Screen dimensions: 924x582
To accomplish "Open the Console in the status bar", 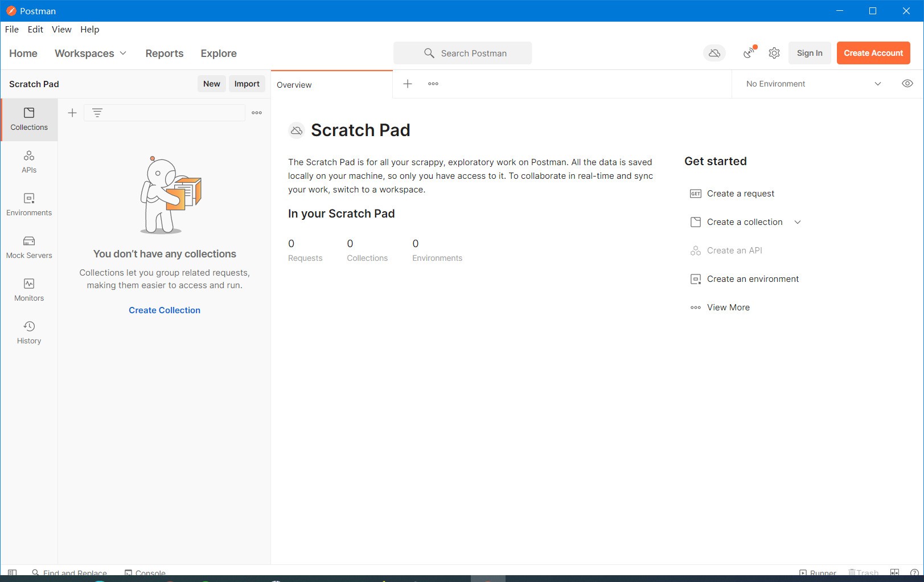I will point(145,572).
